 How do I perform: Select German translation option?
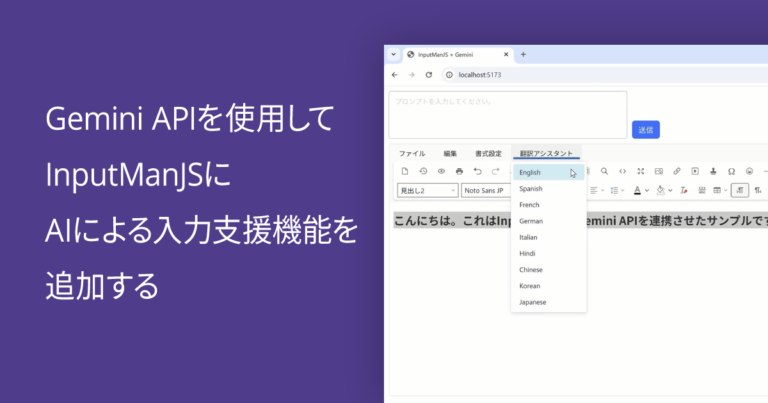(549, 221)
